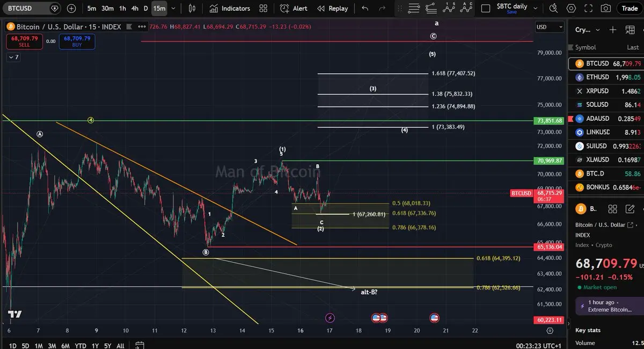The width and height of the screenshot is (644, 349).
Task: Start bar Replay mode
Action: tap(333, 9)
